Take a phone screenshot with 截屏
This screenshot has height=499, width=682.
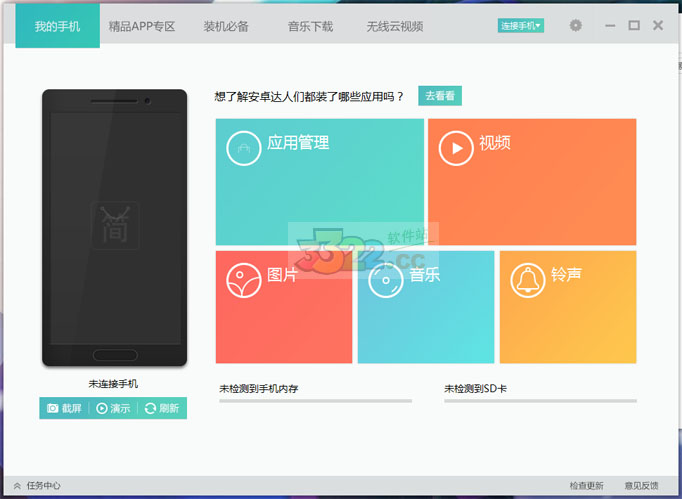[64, 408]
